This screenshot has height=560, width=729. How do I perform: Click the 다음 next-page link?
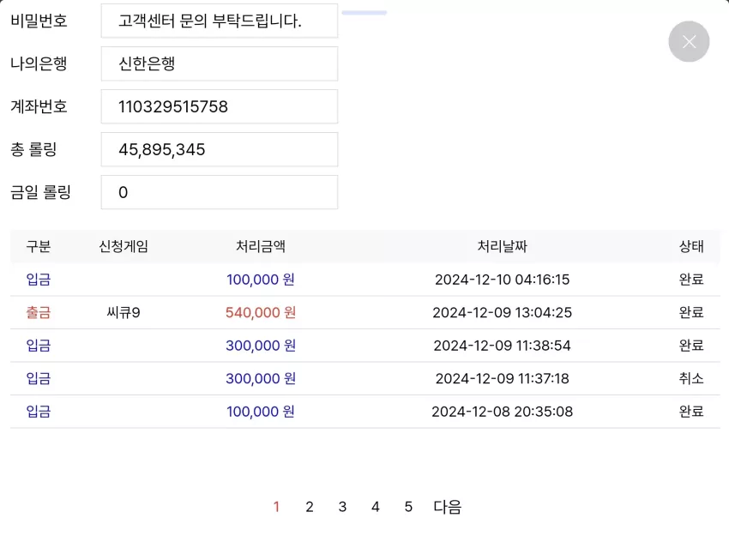click(x=447, y=507)
